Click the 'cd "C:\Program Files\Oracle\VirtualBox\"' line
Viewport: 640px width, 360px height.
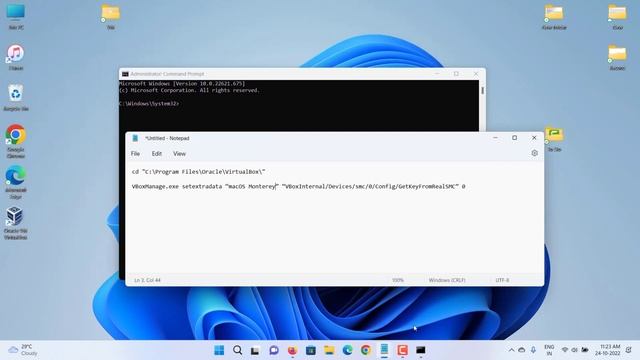pos(198,172)
